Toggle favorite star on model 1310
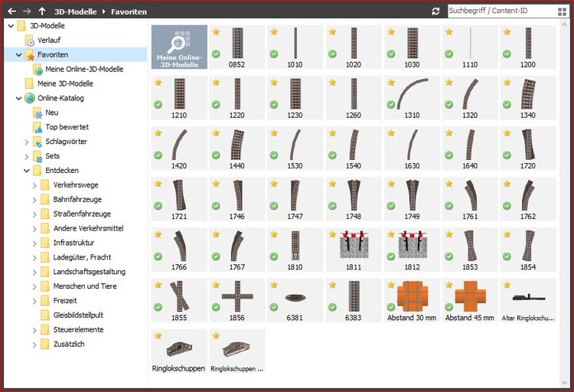 [x=391, y=82]
